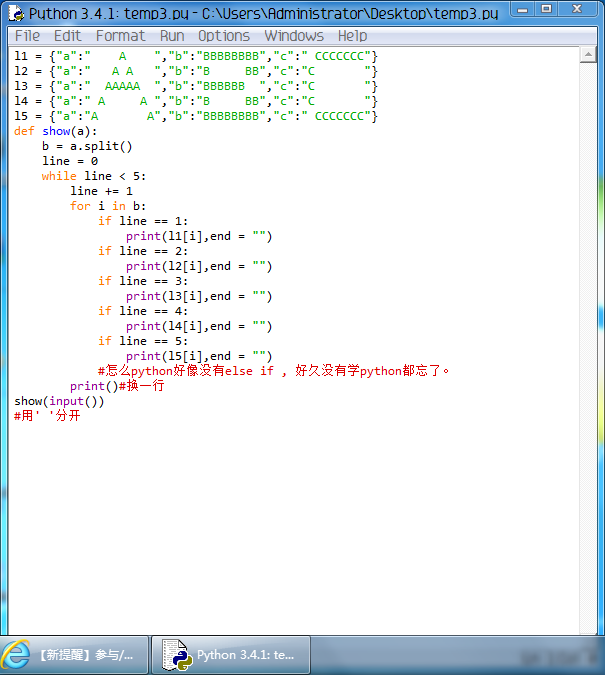Click the Python file icon on taskbar
This screenshot has width=605, height=675.
[176, 655]
